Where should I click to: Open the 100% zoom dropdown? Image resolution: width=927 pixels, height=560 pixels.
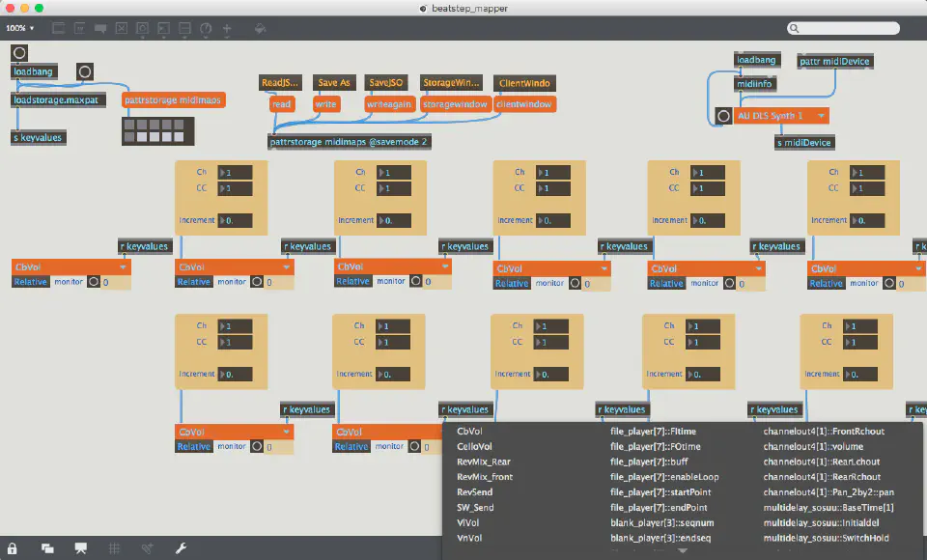click(20, 28)
